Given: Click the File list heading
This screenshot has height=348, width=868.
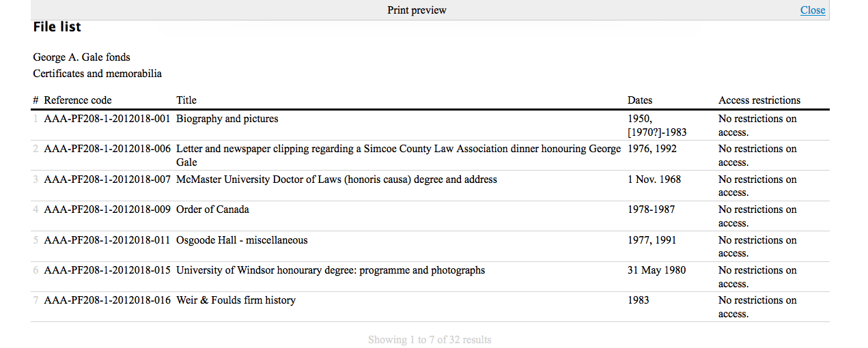Looking at the screenshot, I should [57, 27].
